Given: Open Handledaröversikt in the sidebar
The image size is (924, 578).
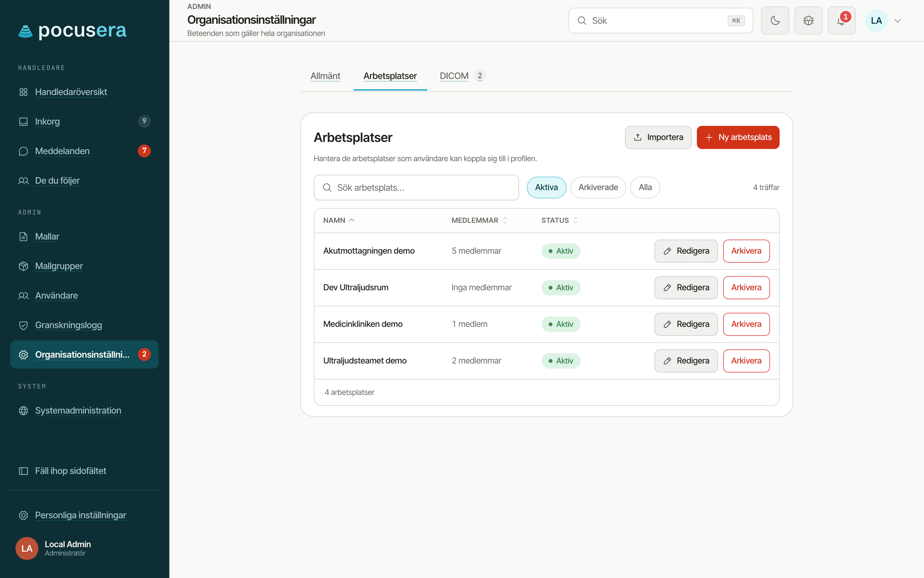Looking at the screenshot, I should point(84,92).
